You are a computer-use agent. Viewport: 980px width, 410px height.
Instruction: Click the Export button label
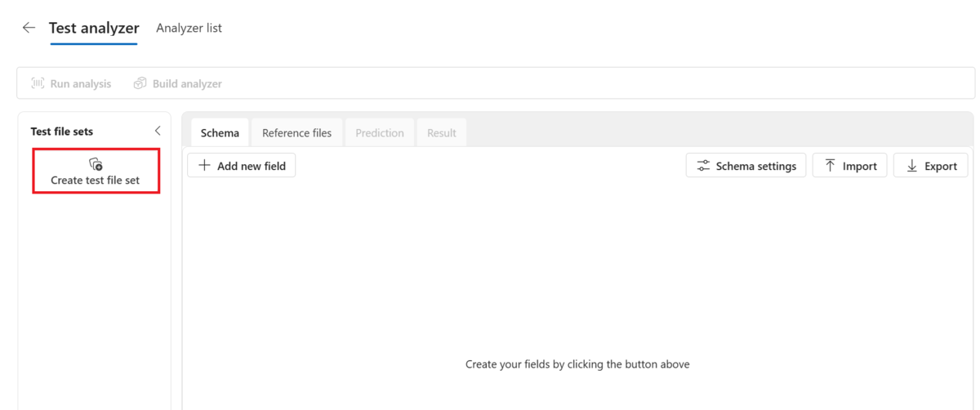coord(941,166)
